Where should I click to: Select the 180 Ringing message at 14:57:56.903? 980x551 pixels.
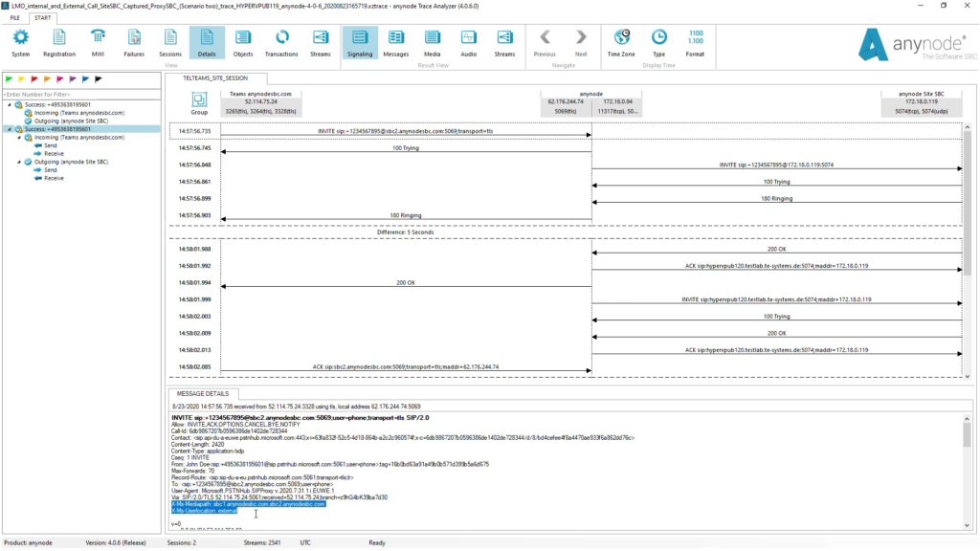point(406,215)
